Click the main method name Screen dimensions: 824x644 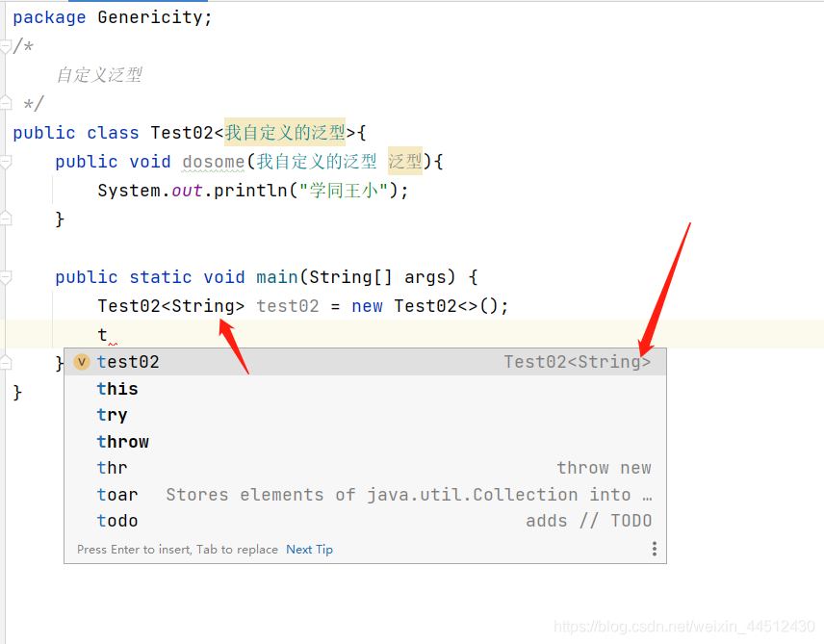(277, 277)
